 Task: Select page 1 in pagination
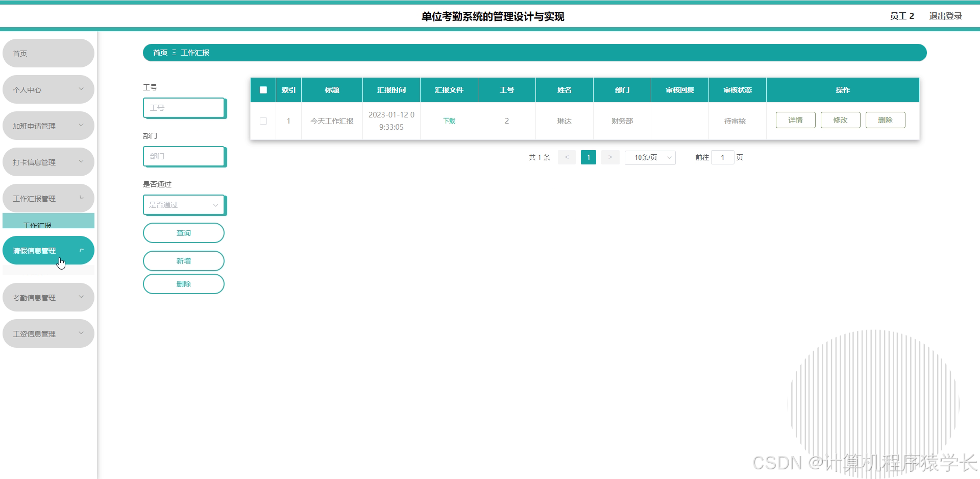click(588, 157)
